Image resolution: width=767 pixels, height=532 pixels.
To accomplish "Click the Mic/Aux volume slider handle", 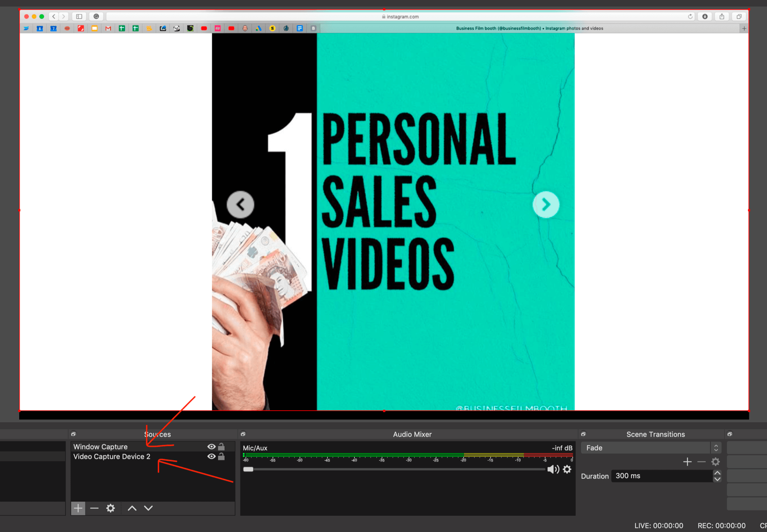I will tap(248, 469).
